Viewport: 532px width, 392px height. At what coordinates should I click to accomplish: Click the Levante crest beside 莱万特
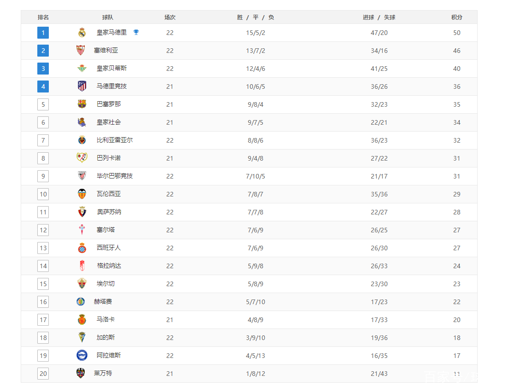click(81, 373)
